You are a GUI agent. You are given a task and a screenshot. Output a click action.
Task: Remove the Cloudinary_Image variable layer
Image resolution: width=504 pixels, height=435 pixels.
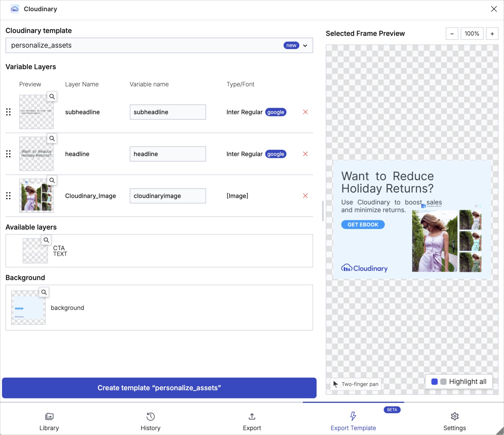[305, 196]
